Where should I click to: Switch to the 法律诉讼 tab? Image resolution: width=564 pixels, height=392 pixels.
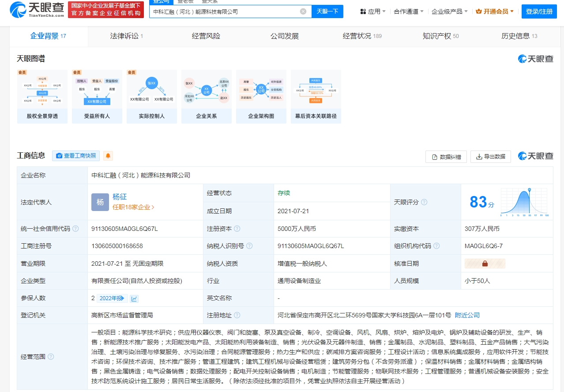pos(127,36)
